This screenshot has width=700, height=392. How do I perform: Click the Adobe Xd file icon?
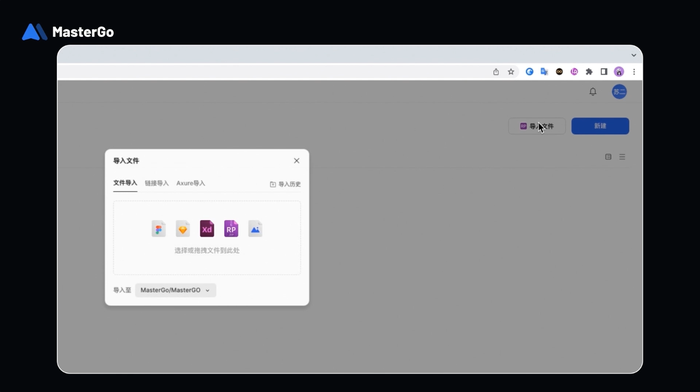pos(207,229)
